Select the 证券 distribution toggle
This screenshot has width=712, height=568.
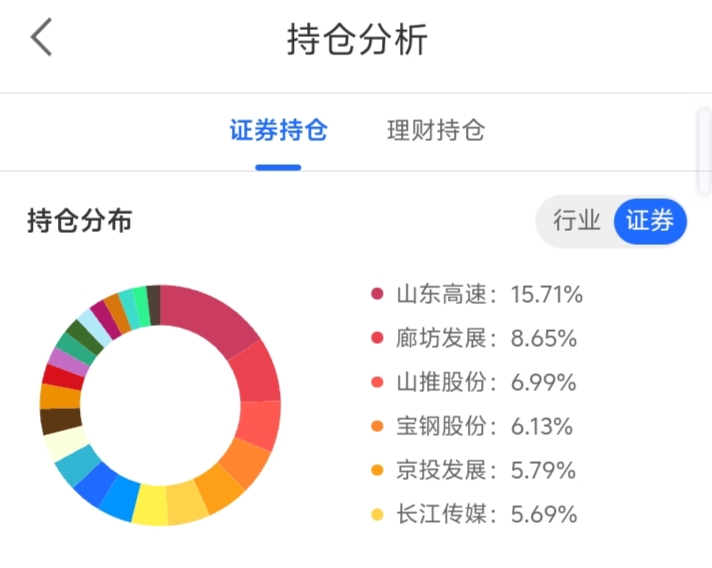tap(650, 221)
